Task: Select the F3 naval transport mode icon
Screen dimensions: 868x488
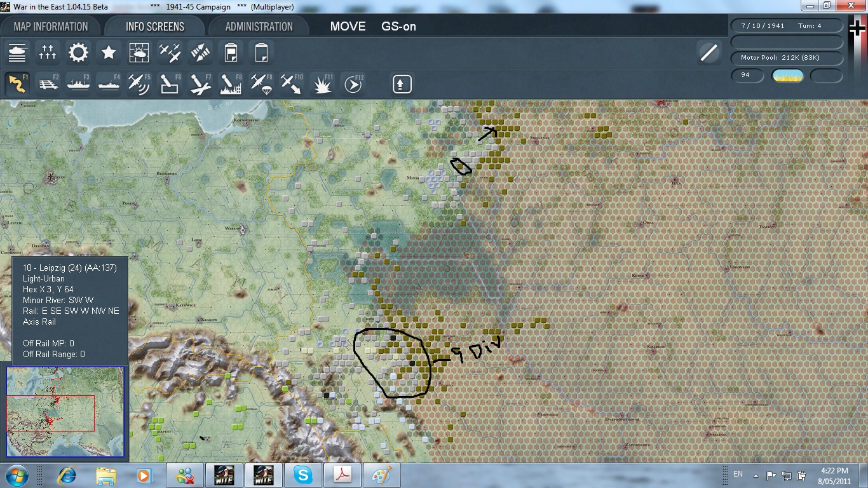Action: pos(78,84)
